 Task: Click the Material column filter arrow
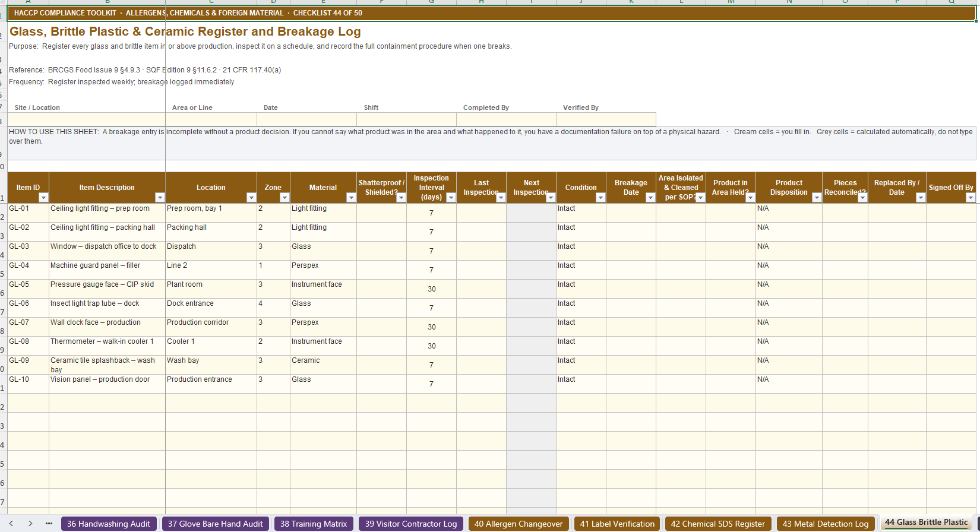(x=351, y=197)
